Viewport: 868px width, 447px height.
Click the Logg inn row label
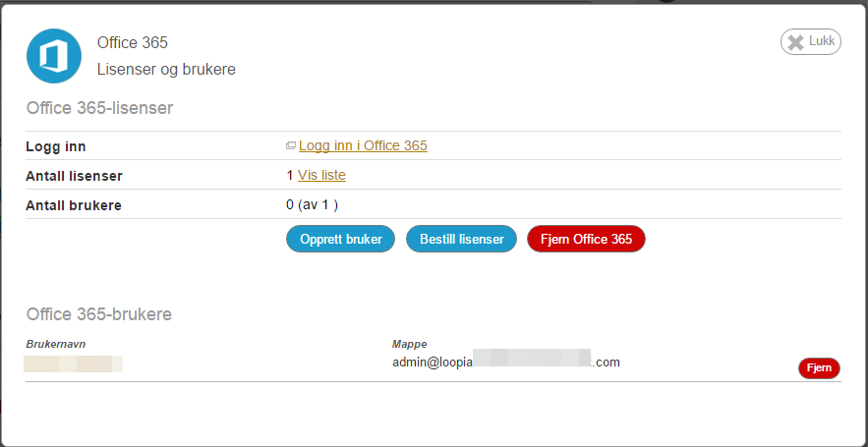click(56, 147)
